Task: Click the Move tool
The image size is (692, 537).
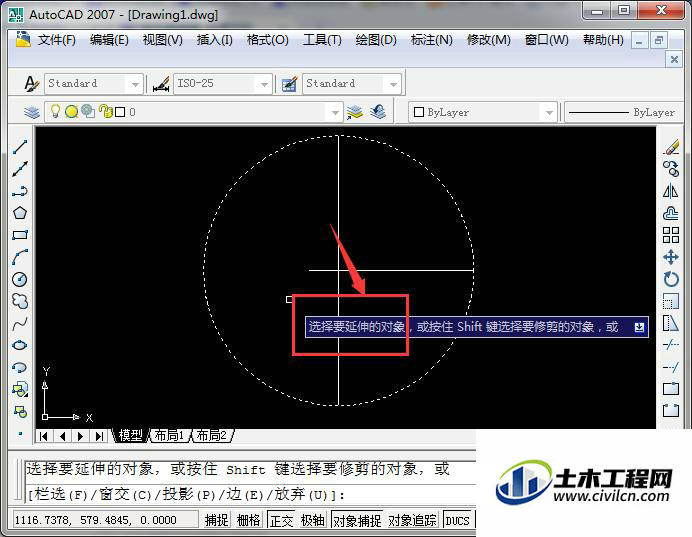Action: 671,257
